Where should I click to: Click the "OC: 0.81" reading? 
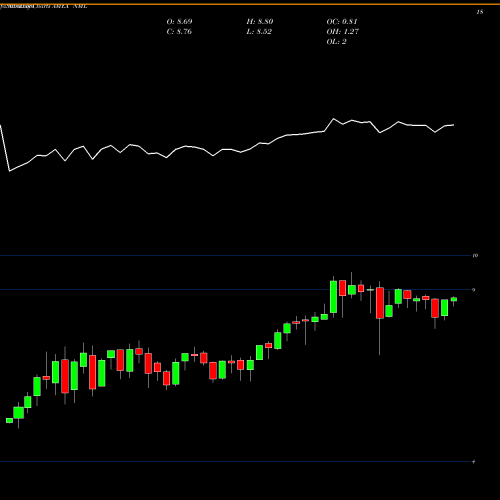[342, 22]
